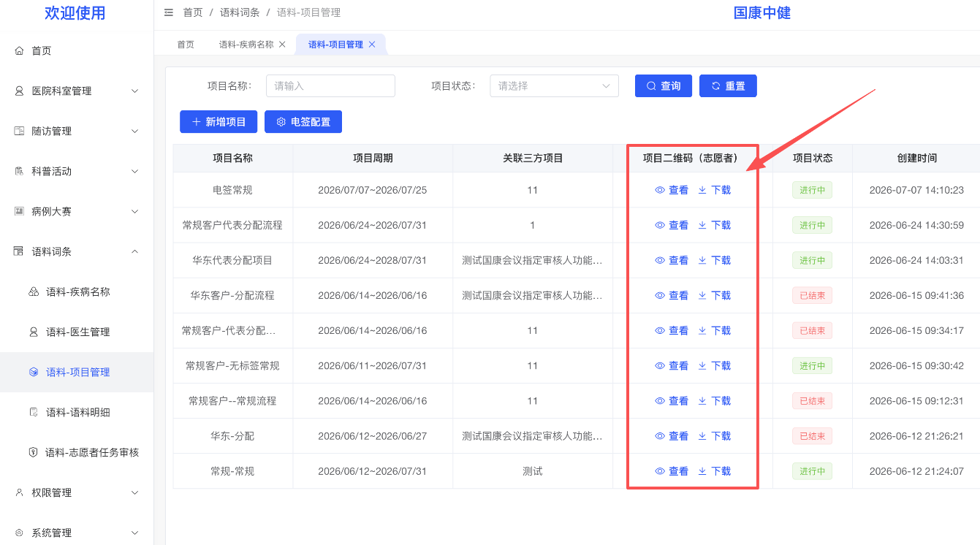Click the eye icon in 常规客户-无标签常规 row
This screenshot has height=545, width=980.
coord(660,366)
